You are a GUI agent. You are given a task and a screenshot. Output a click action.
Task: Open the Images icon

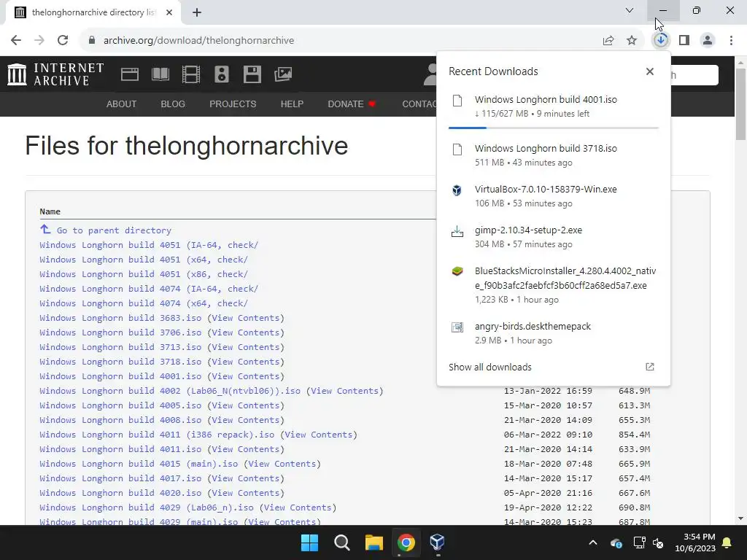(283, 74)
